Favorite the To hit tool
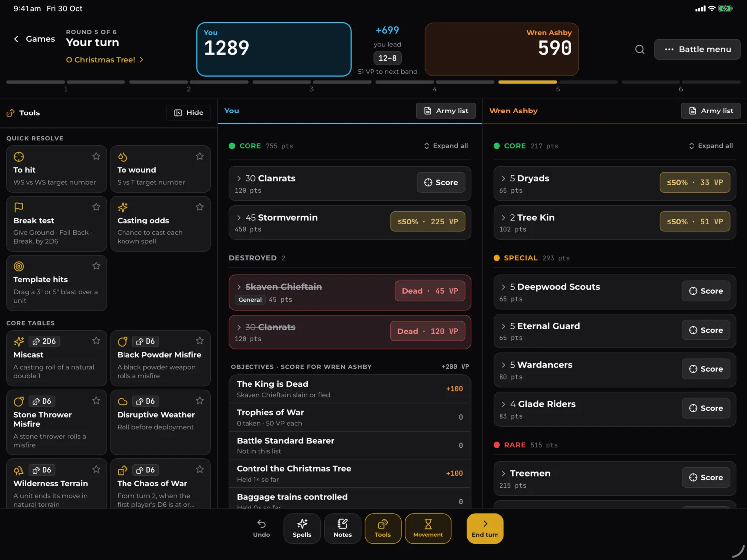747x560 pixels. (x=96, y=156)
